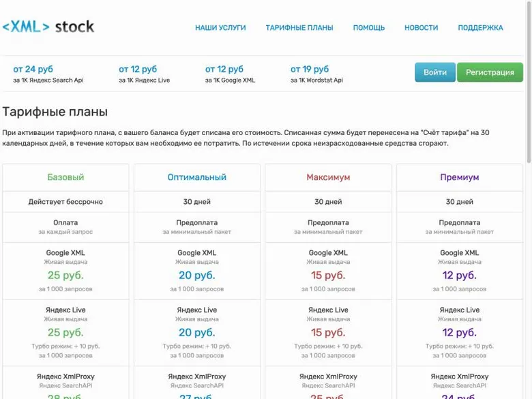Open the ПОДДЕРЖКА menu item
Image resolution: width=532 pixels, height=399 pixels.
[x=480, y=28]
